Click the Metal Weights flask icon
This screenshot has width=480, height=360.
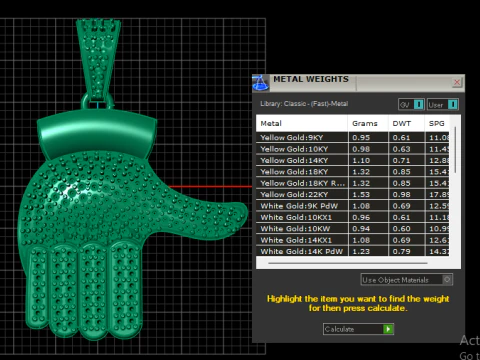[260, 83]
